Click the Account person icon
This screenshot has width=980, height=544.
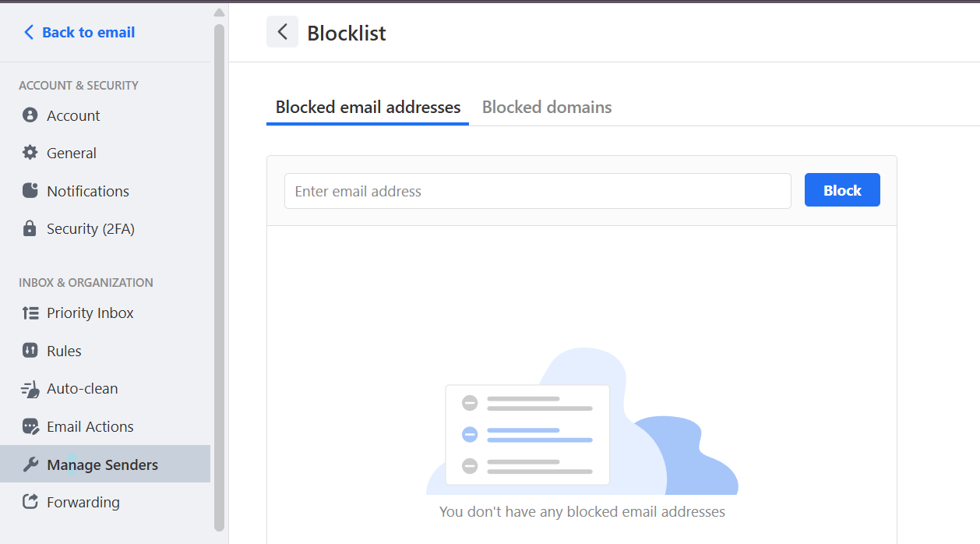(x=30, y=115)
